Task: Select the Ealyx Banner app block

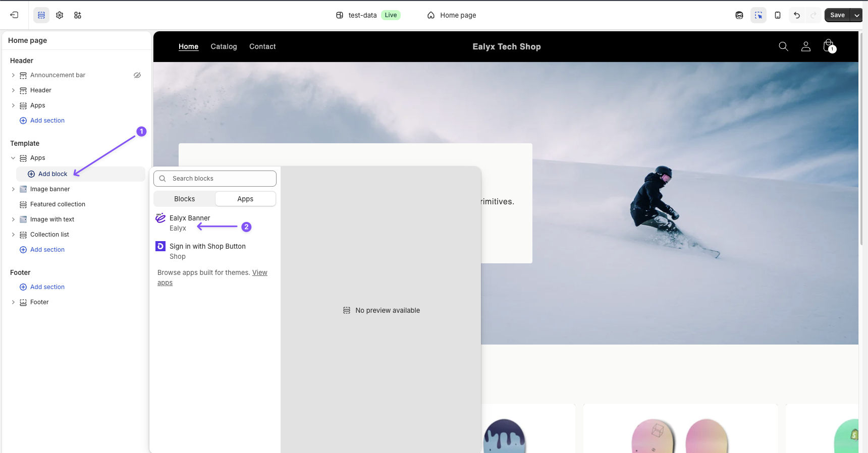Action: [190, 222]
